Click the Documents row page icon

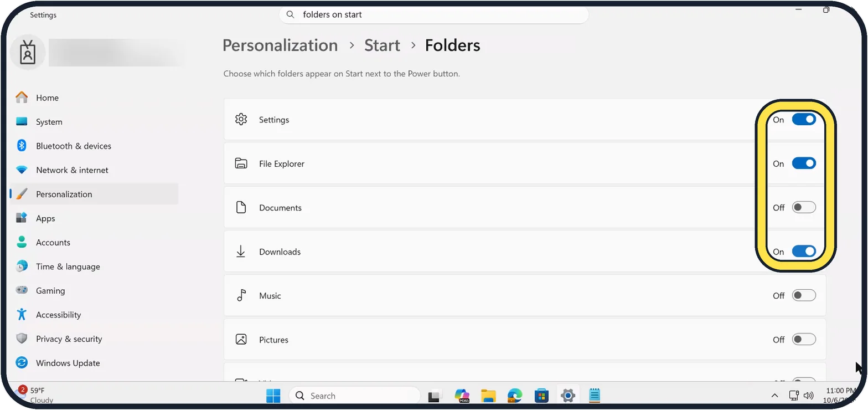point(241,208)
